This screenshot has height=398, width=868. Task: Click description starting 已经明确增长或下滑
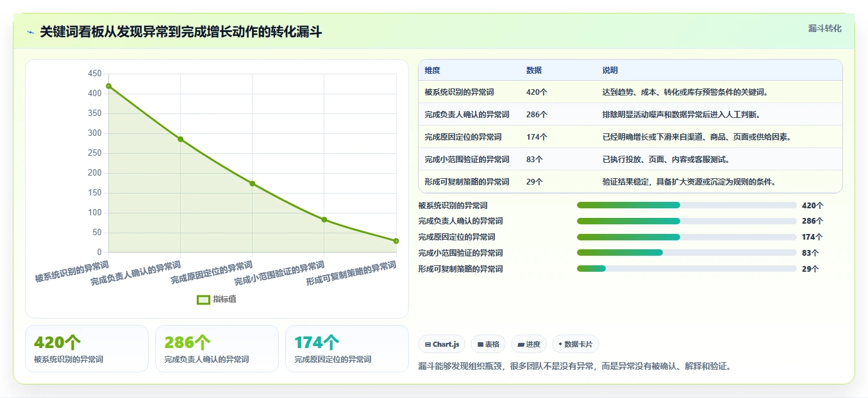click(x=697, y=137)
